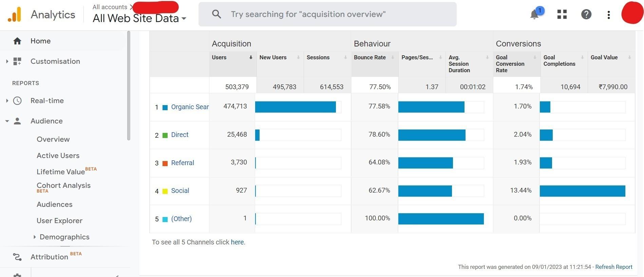Open Active Users report
The image size is (644, 277).
click(58, 156)
